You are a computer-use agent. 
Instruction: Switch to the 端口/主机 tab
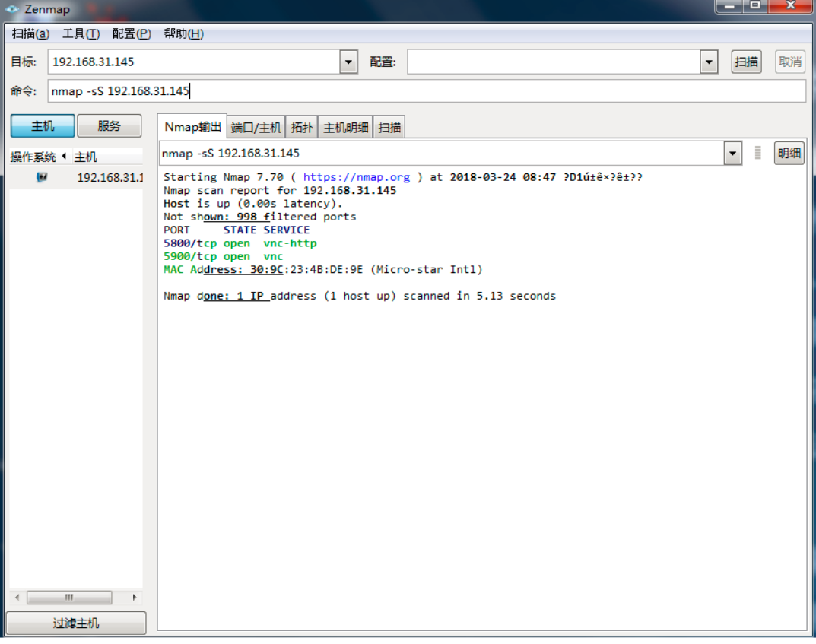[256, 128]
